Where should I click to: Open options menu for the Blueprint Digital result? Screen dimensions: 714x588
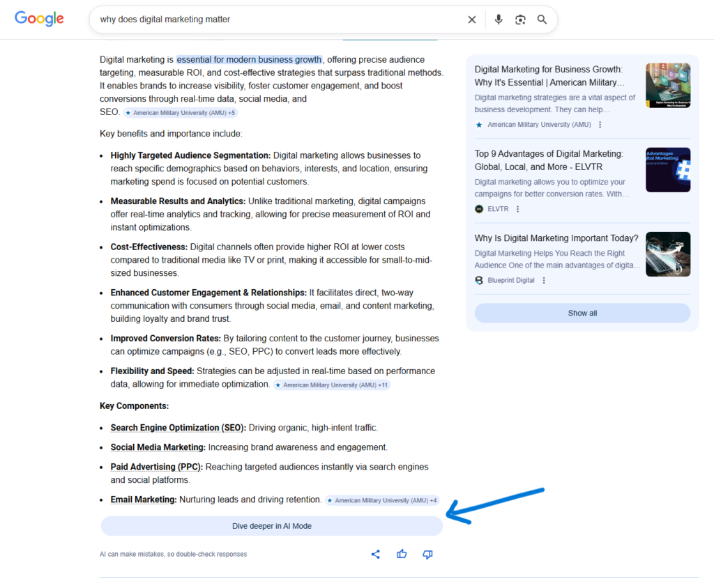544,280
